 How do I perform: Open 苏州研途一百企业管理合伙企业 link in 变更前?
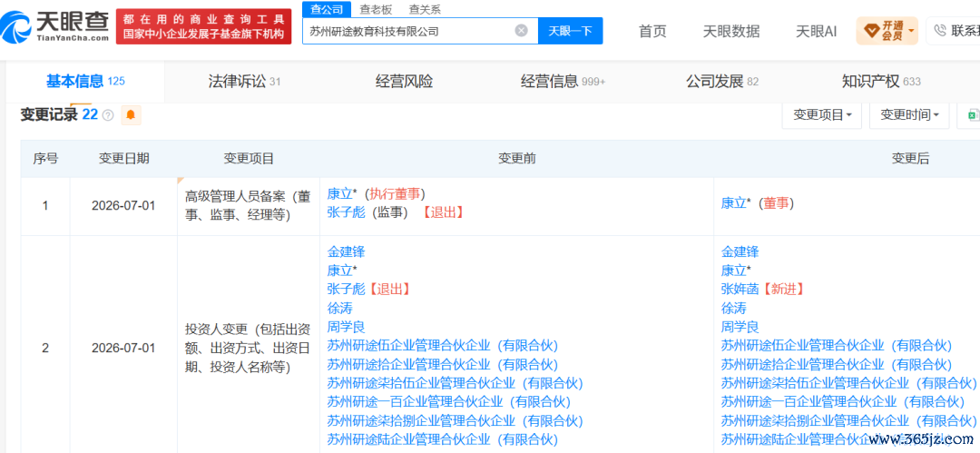click(x=449, y=401)
